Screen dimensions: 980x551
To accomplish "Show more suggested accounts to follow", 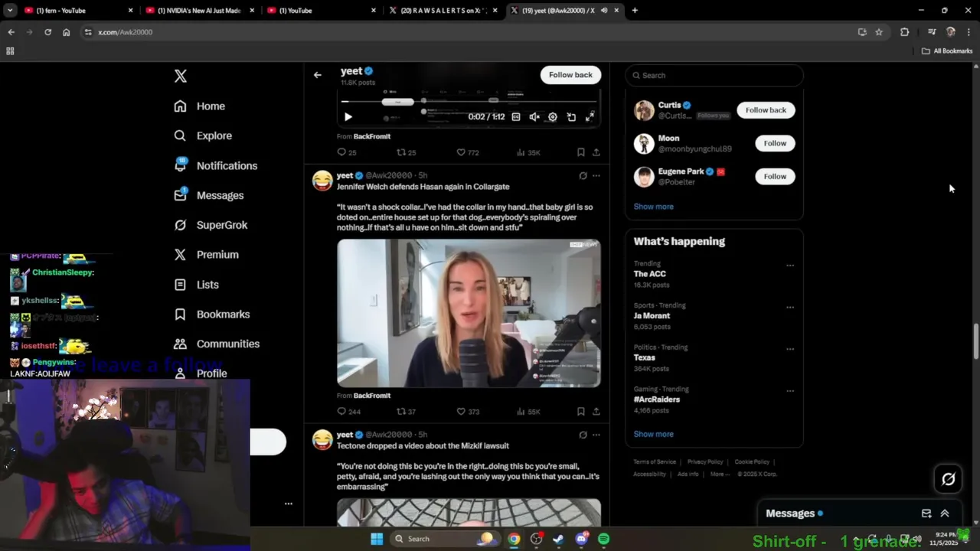I will [x=653, y=207].
